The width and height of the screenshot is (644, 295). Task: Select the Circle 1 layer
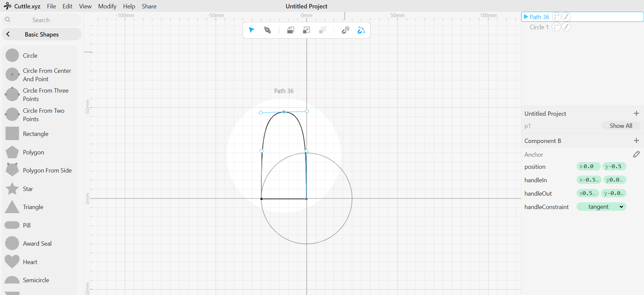(539, 27)
